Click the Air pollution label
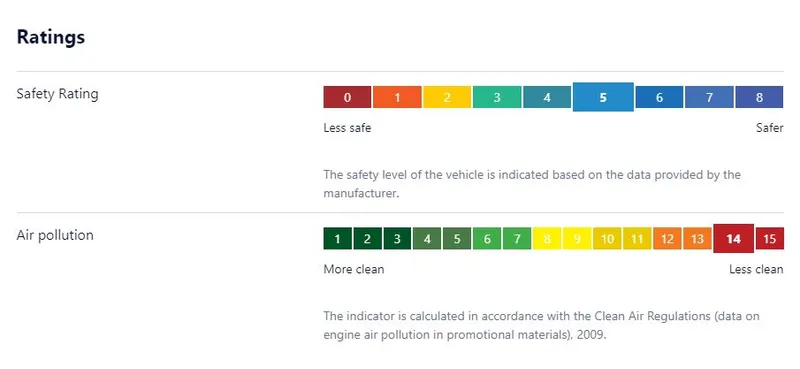Image resolution: width=800 pixels, height=369 pixels. [x=55, y=235]
